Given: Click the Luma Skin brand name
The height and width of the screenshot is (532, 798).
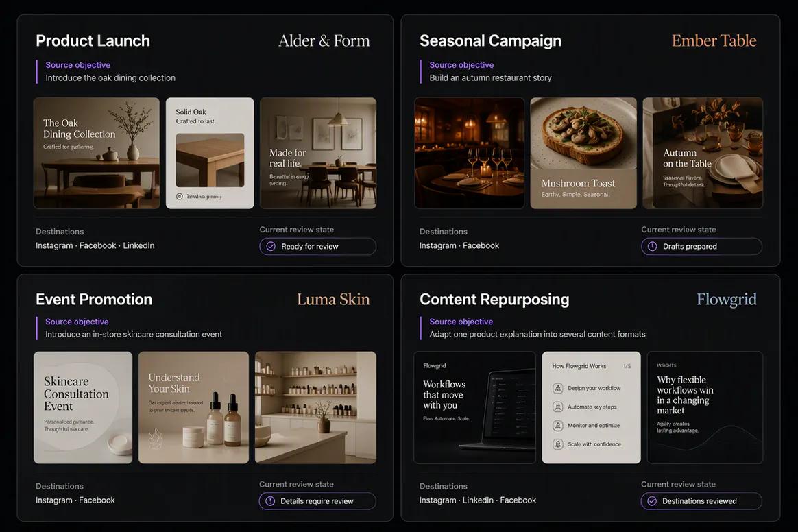Looking at the screenshot, I should click(x=333, y=300).
